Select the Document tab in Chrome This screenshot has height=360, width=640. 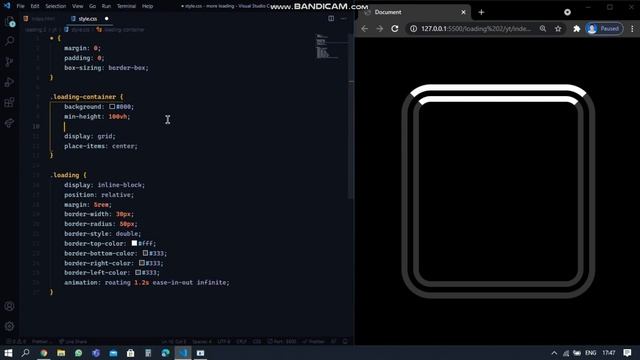(x=414, y=12)
